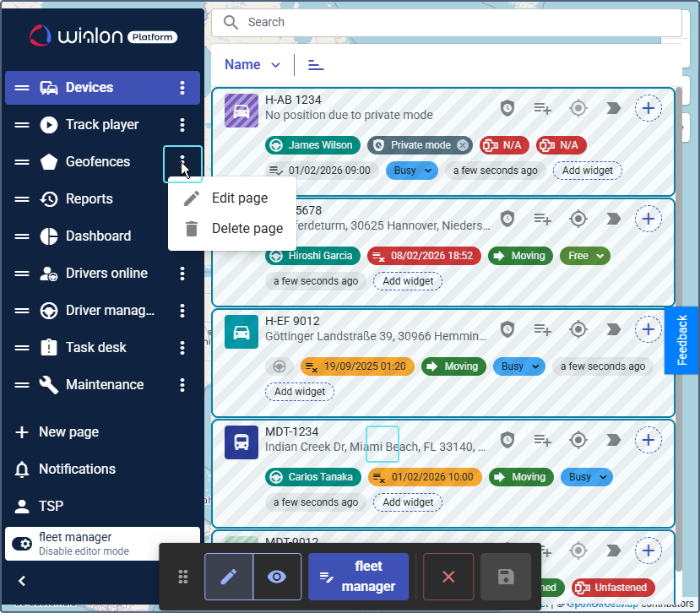The image size is (700, 613).
Task: Open the Busy status dropdown on H-AB 1234
Action: (414, 171)
